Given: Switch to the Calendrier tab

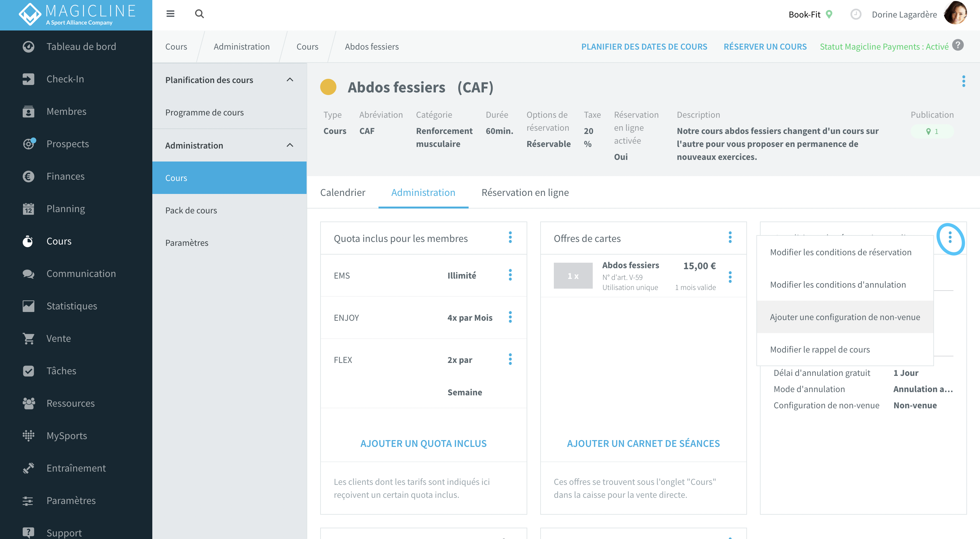Looking at the screenshot, I should pos(343,192).
